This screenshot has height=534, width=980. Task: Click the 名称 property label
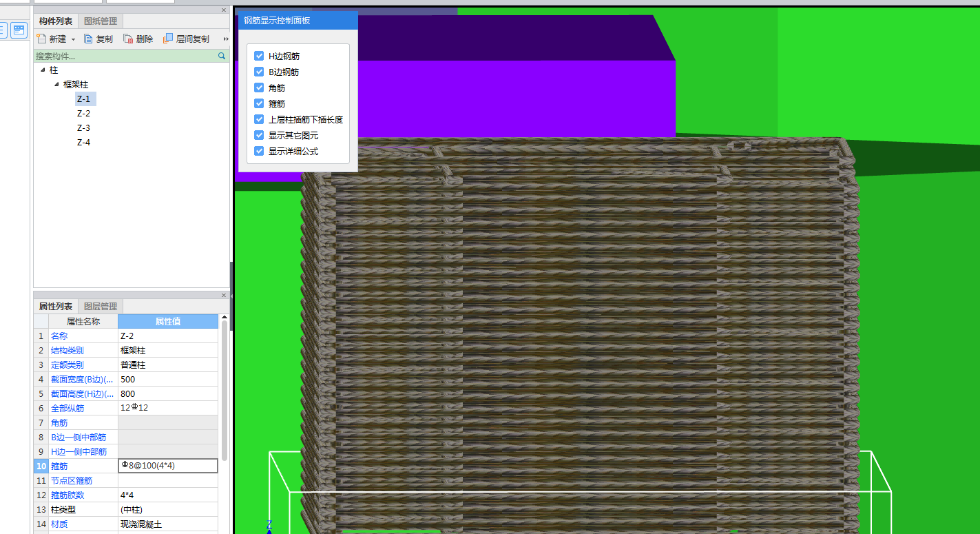59,336
